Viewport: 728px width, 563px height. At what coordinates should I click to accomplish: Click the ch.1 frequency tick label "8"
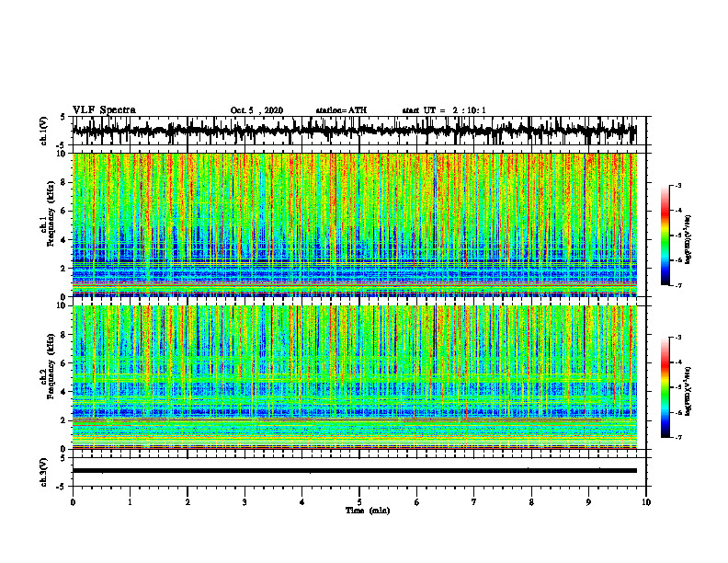(x=64, y=182)
